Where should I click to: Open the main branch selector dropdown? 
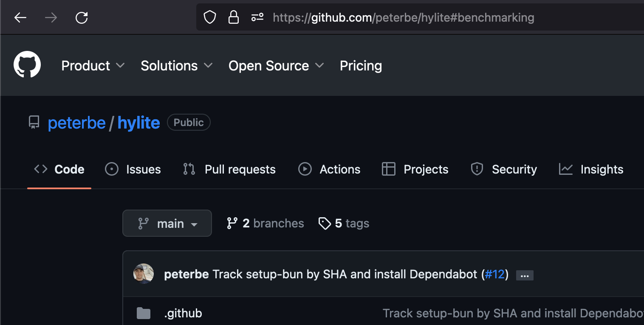pos(167,223)
